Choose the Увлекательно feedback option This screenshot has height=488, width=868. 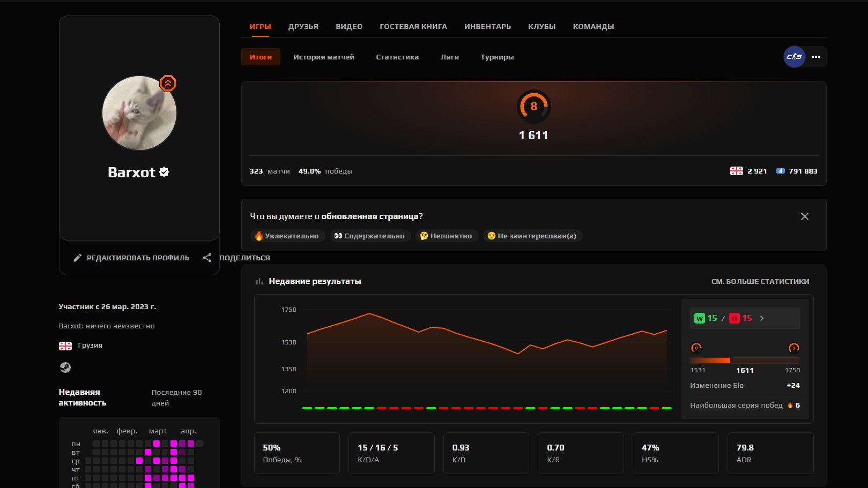pos(287,236)
